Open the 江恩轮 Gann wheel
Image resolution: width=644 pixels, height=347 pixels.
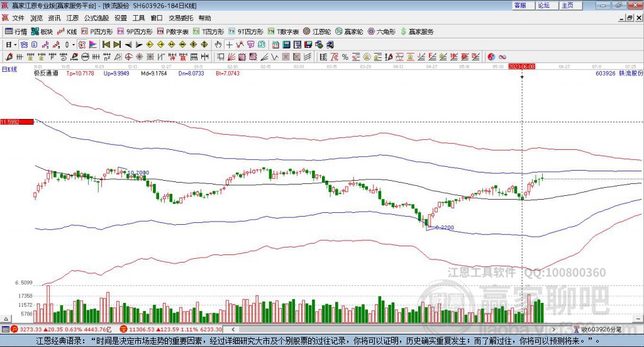pyautogui.click(x=317, y=31)
